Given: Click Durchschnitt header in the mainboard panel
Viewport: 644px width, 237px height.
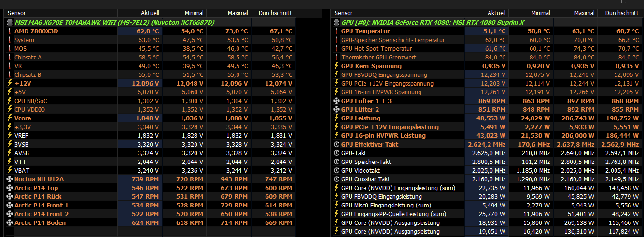Looking at the screenshot, I should pyautogui.click(x=273, y=13).
